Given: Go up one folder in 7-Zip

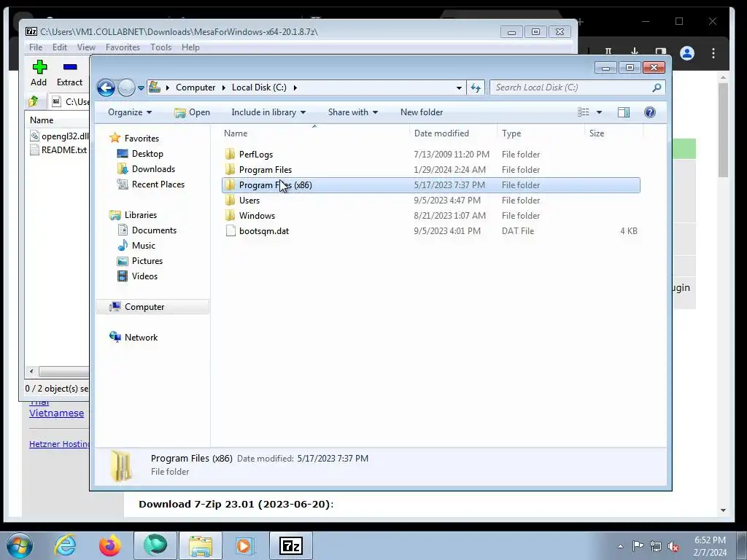Looking at the screenshot, I should pyautogui.click(x=34, y=101).
